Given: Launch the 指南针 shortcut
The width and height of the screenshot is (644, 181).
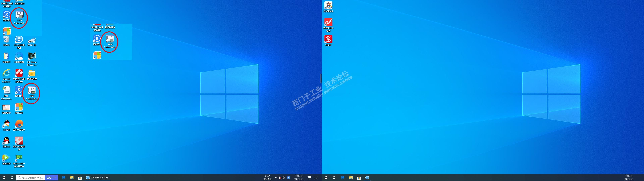Looking at the screenshot, I should tap(328, 40).
